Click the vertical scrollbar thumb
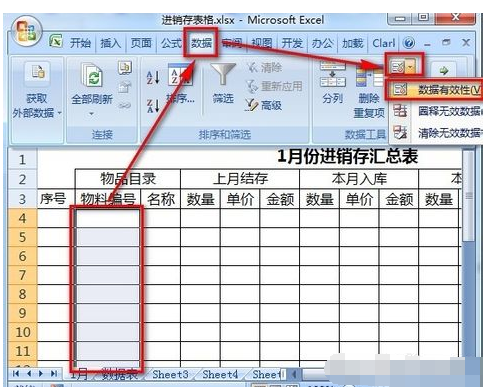 (x=469, y=196)
